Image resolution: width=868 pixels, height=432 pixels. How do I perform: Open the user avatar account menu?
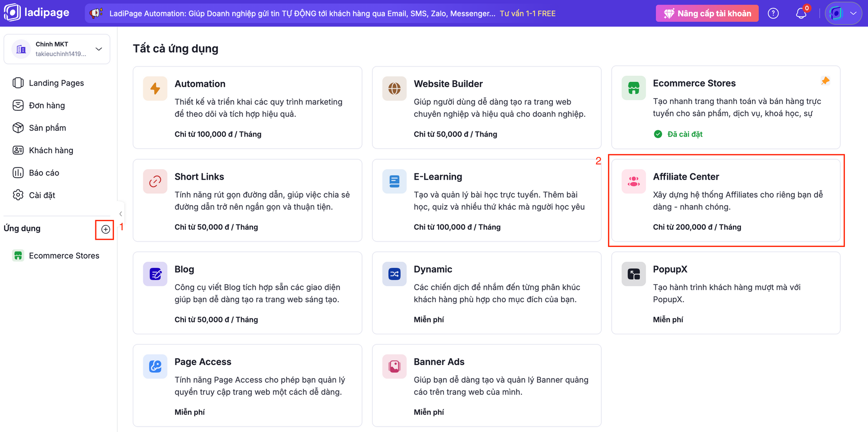click(x=843, y=13)
